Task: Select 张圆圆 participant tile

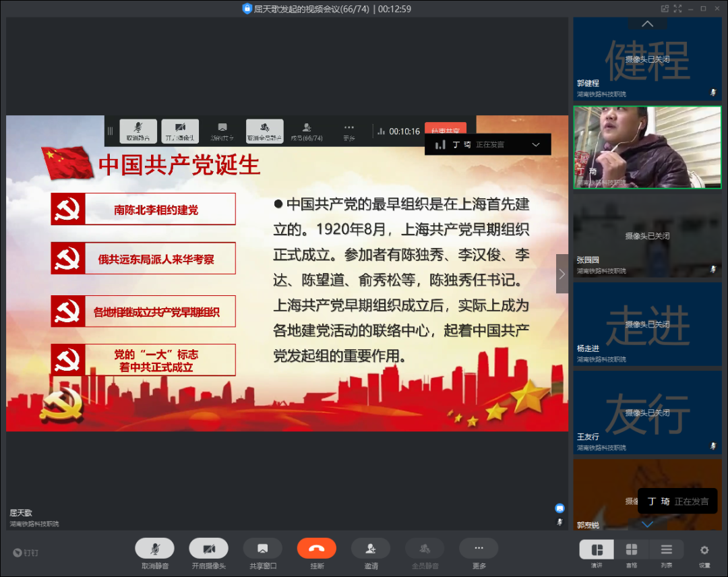Action: 647,236
